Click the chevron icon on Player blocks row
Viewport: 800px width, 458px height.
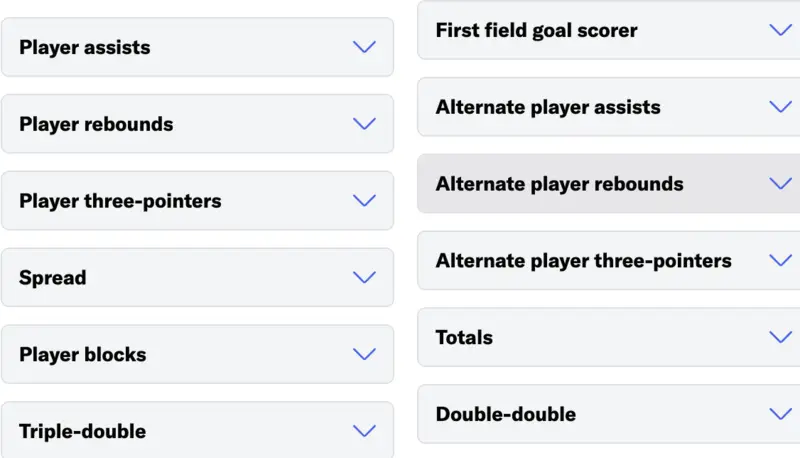[x=364, y=355]
